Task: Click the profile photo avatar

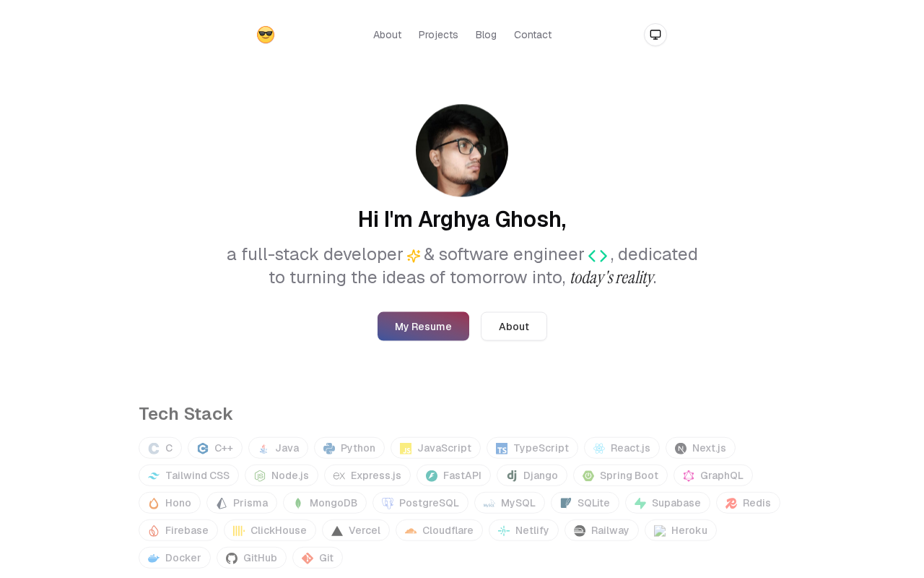Action: 462,150
